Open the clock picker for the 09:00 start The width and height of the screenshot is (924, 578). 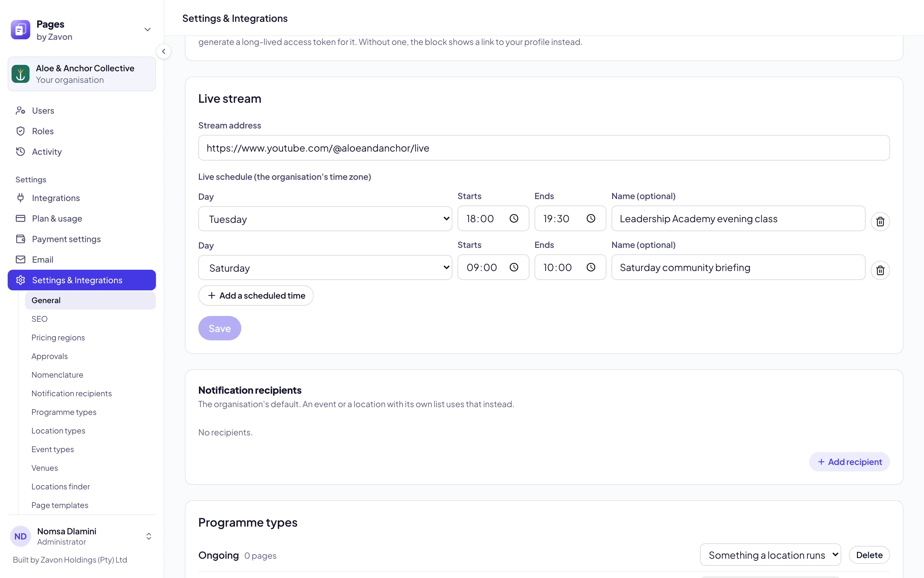coord(514,267)
